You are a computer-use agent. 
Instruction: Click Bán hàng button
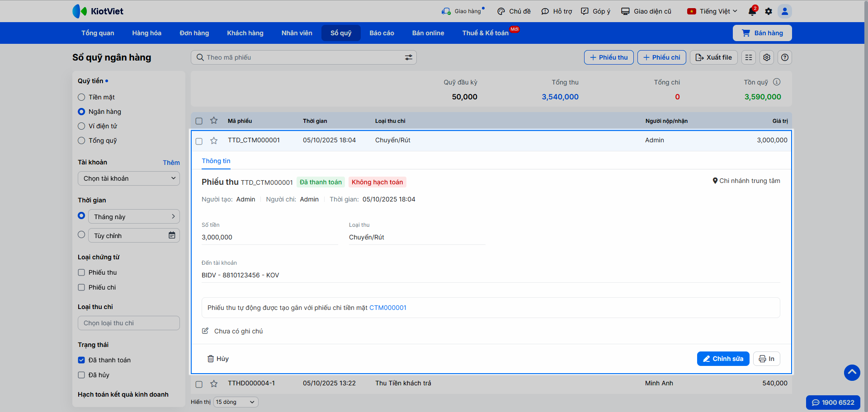click(x=762, y=33)
